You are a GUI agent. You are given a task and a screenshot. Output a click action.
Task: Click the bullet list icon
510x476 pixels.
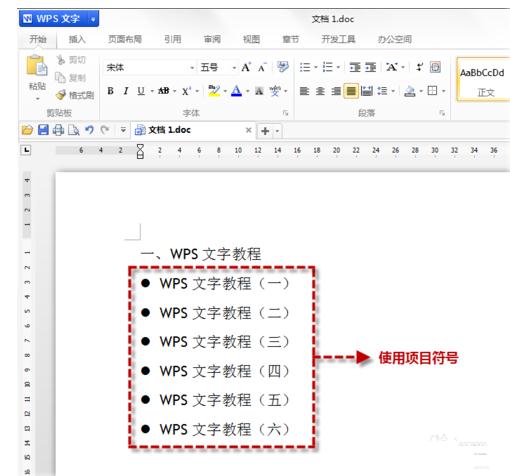click(305, 67)
